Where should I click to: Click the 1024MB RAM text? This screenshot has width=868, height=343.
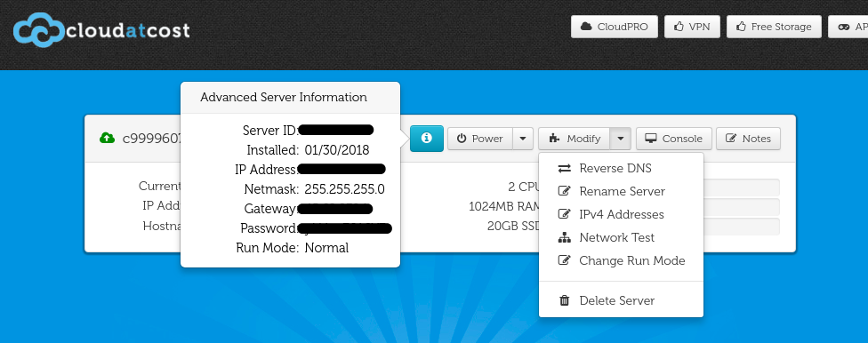[x=503, y=207]
